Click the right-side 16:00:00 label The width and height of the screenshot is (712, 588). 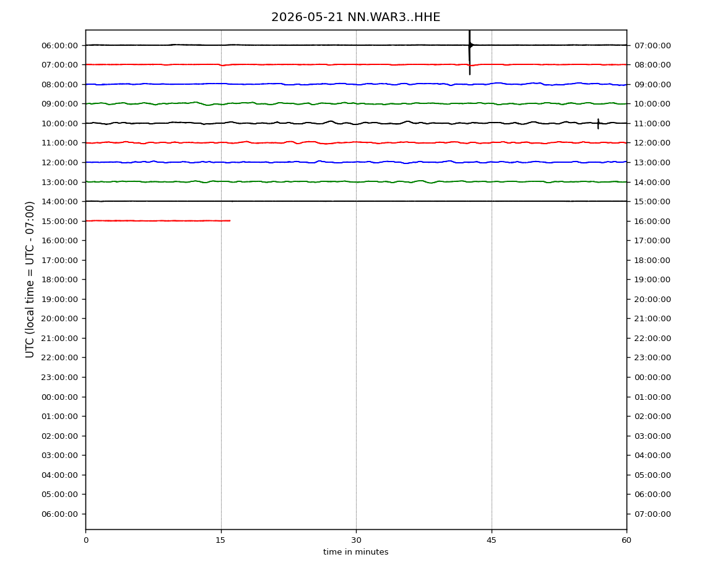click(652, 221)
